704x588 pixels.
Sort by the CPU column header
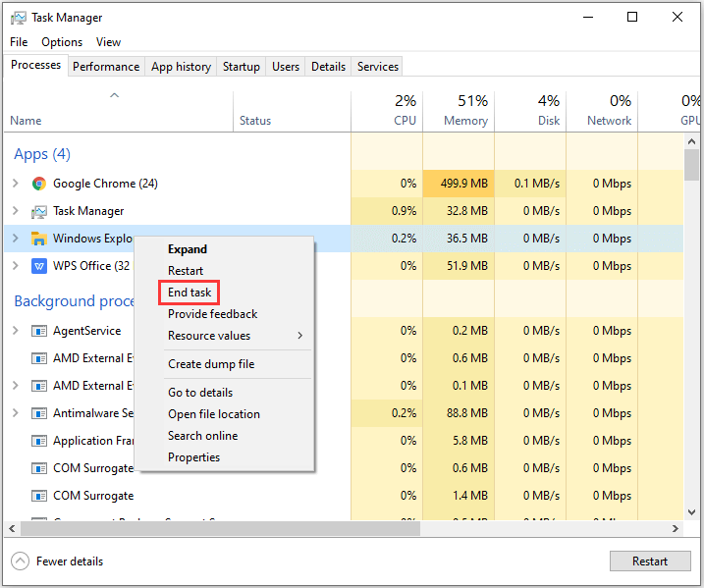(387, 111)
